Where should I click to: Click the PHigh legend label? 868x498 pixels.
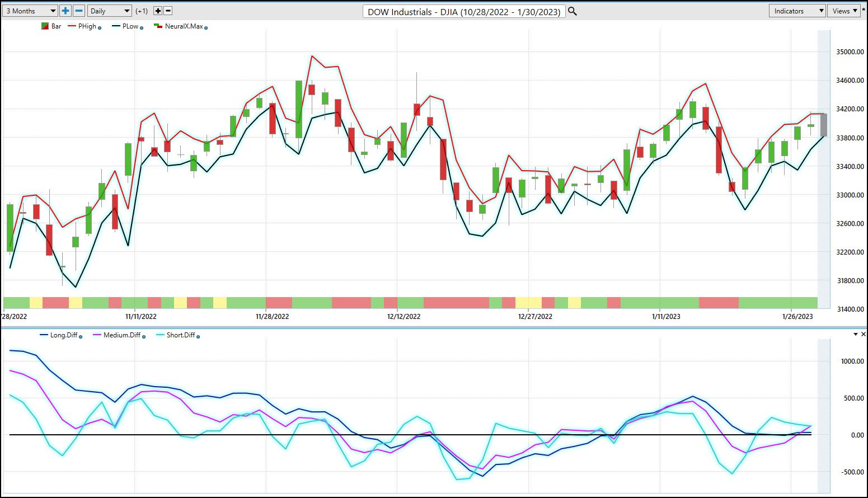coord(87,26)
